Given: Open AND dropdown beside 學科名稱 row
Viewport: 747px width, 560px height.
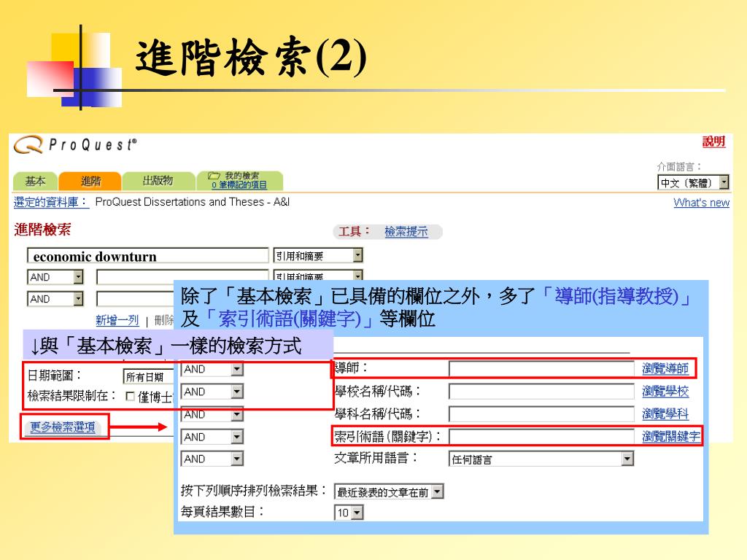Looking at the screenshot, I should (212, 414).
